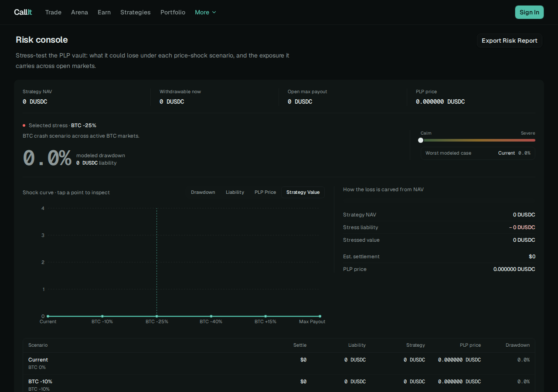
Task: Click the CallIt logo
Action: [x=23, y=12]
